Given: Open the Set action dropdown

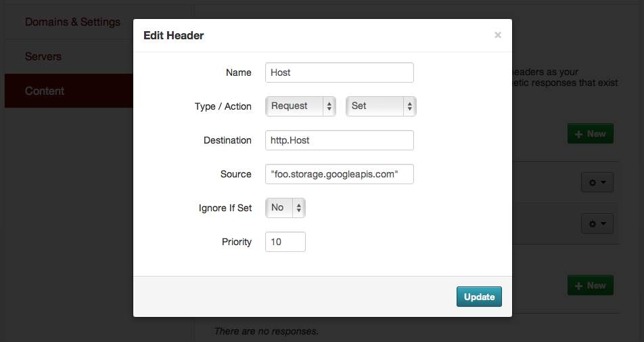Looking at the screenshot, I should click(x=381, y=106).
